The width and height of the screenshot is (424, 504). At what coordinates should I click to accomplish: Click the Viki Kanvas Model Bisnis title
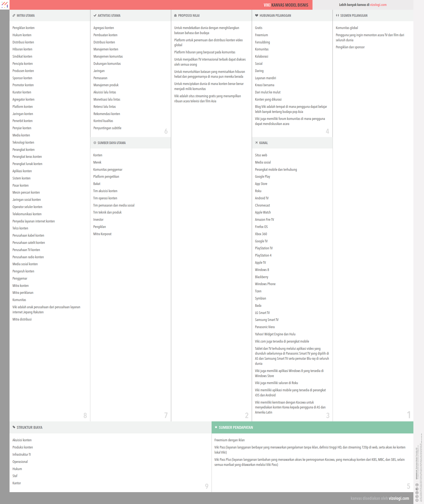286,5
